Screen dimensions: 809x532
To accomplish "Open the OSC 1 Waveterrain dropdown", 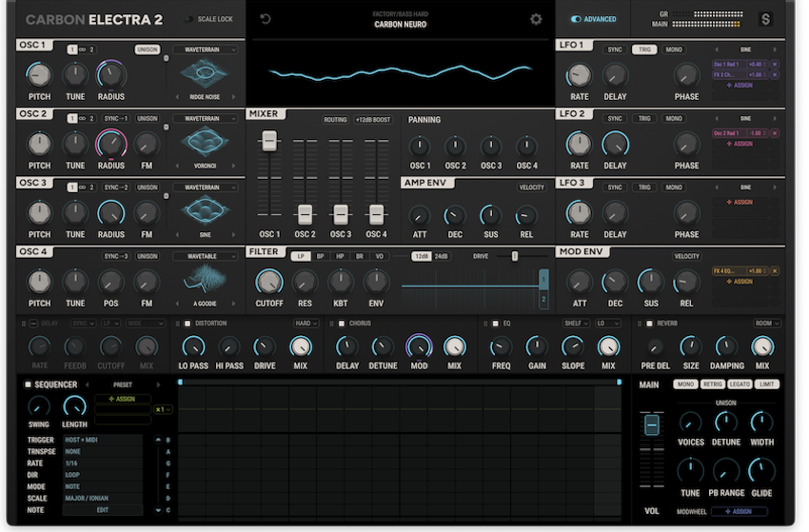I will click(x=205, y=49).
